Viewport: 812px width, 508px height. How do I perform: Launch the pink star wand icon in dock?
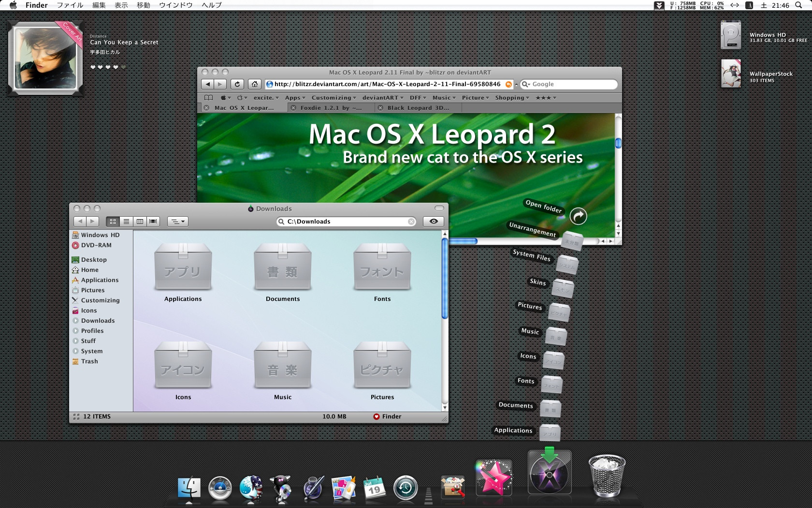[x=493, y=478]
